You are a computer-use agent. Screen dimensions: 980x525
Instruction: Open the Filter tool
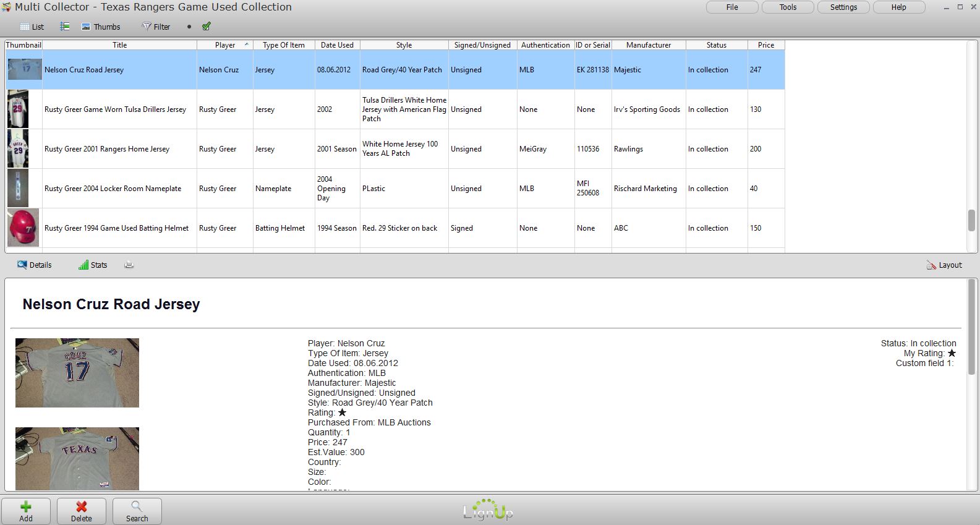(156, 27)
